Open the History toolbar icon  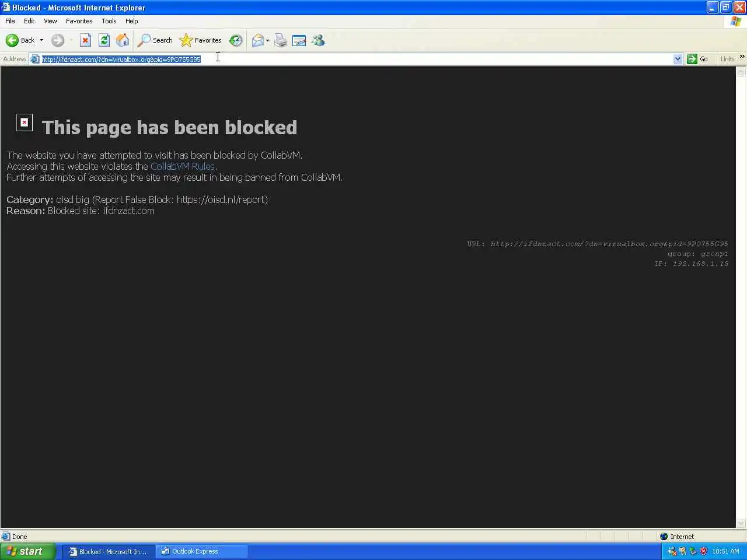pos(236,40)
